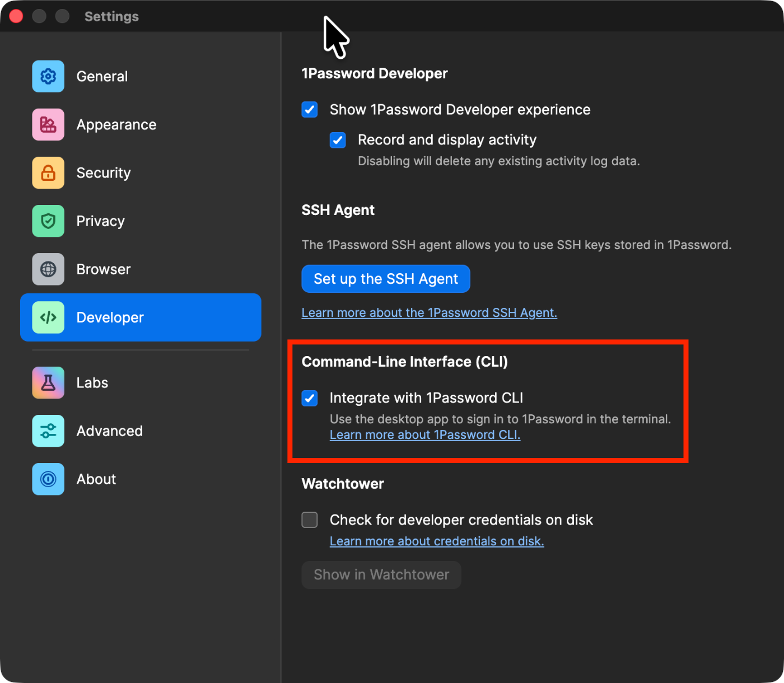This screenshot has height=683, width=784.
Task: Click the Show in Watchtower button
Action: [381, 575]
